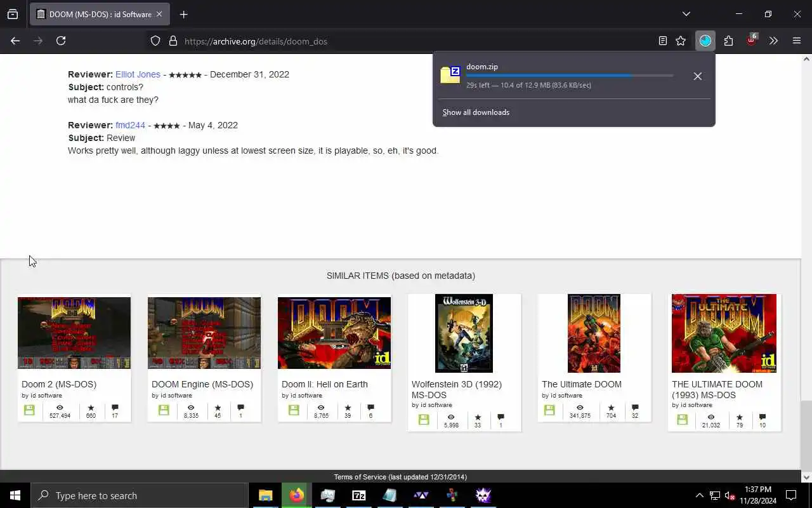Click favorites star icon showing 660

91,408
